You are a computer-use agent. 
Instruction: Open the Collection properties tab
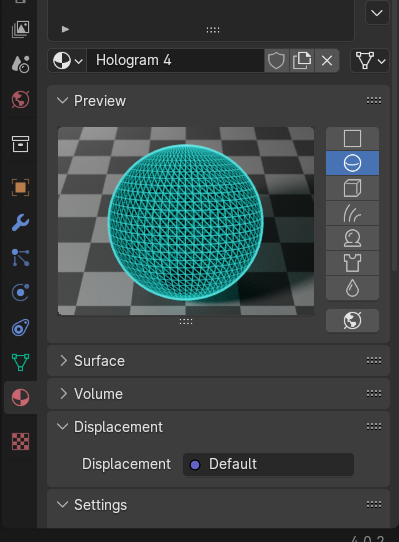point(20,143)
